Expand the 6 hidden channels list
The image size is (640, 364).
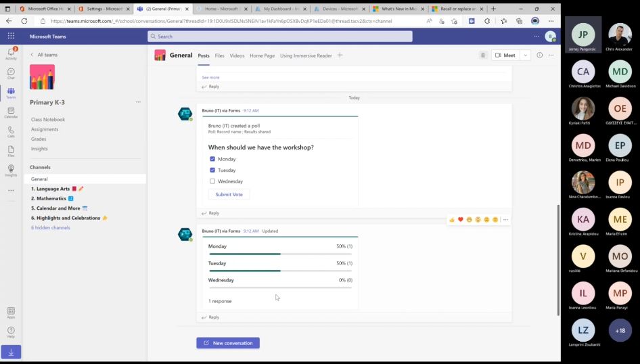pyautogui.click(x=50, y=228)
